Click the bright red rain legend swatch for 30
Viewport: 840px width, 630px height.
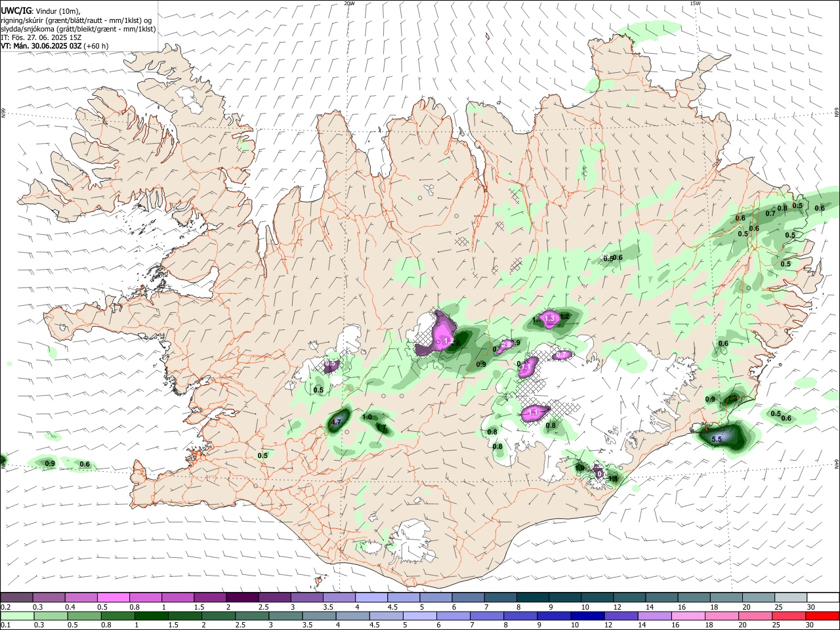click(x=822, y=616)
